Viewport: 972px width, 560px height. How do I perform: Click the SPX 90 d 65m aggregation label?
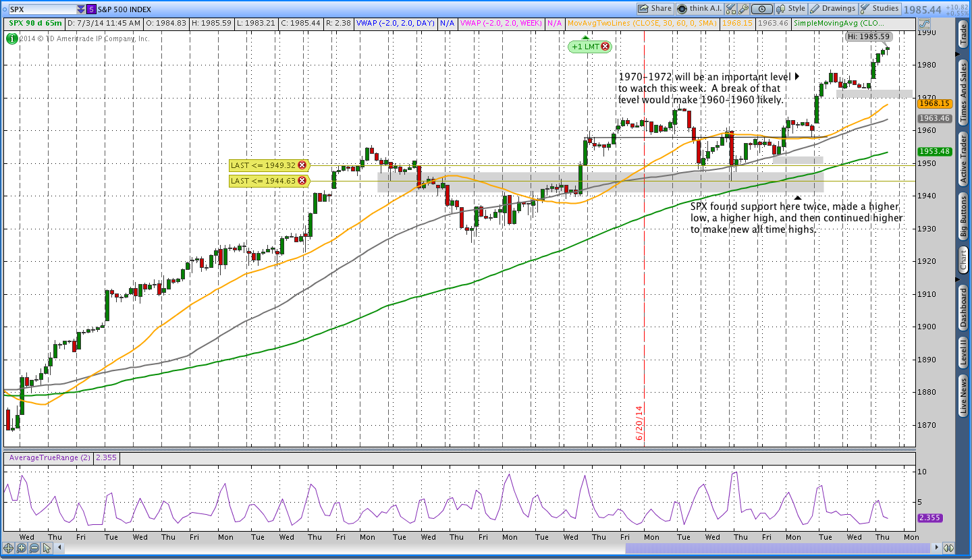[x=36, y=23]
